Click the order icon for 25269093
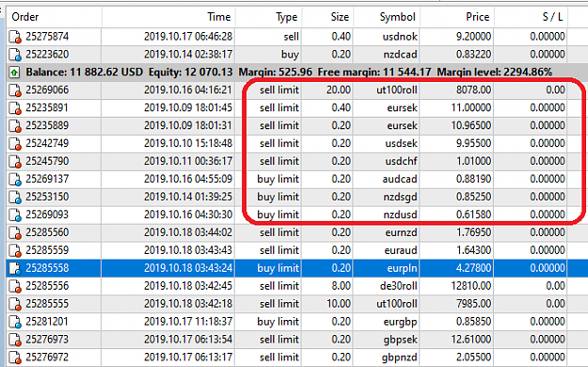This screenshot has height=367, width=588. pyautogui.click(x=15, y=215)
